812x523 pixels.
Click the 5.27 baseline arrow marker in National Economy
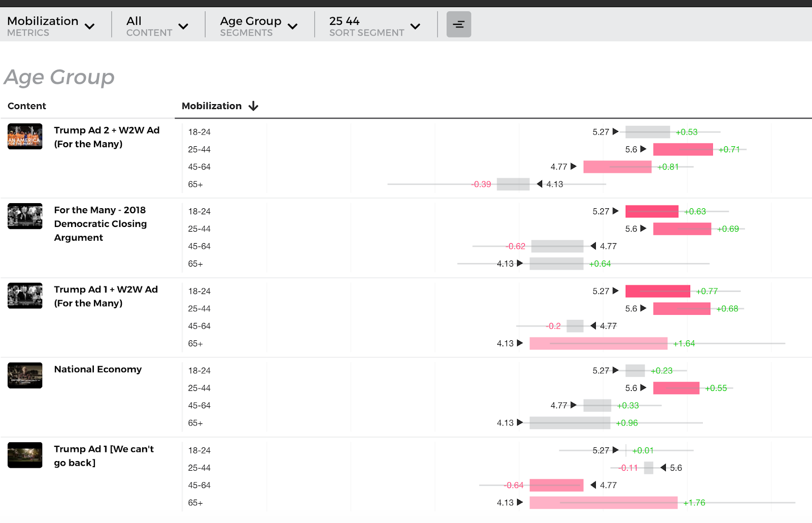(x=616, y=370)
